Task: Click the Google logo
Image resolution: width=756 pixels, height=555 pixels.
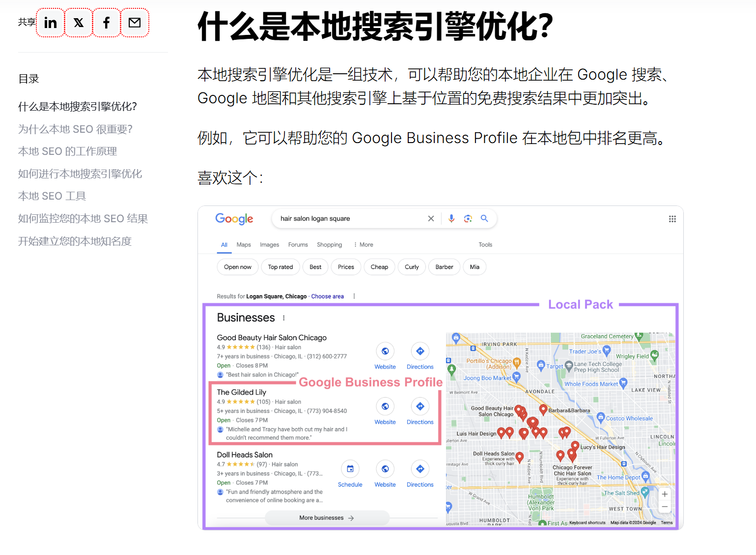Action: [234, 219]
